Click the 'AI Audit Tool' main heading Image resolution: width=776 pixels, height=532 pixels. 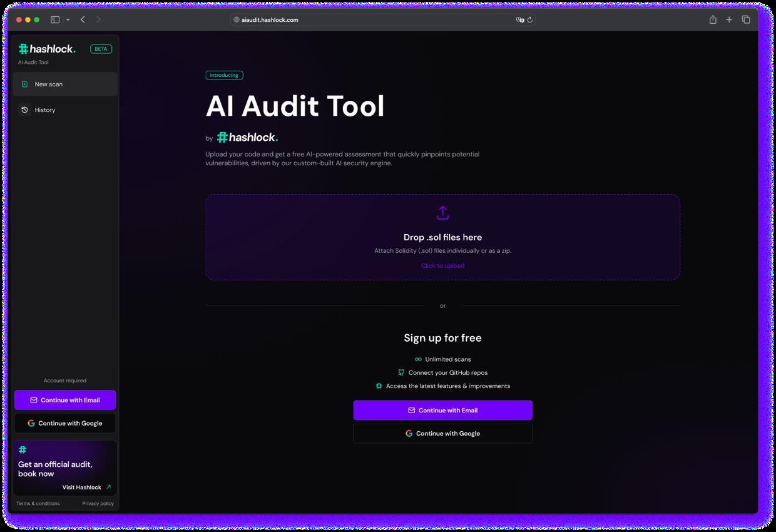coord(295,106)
